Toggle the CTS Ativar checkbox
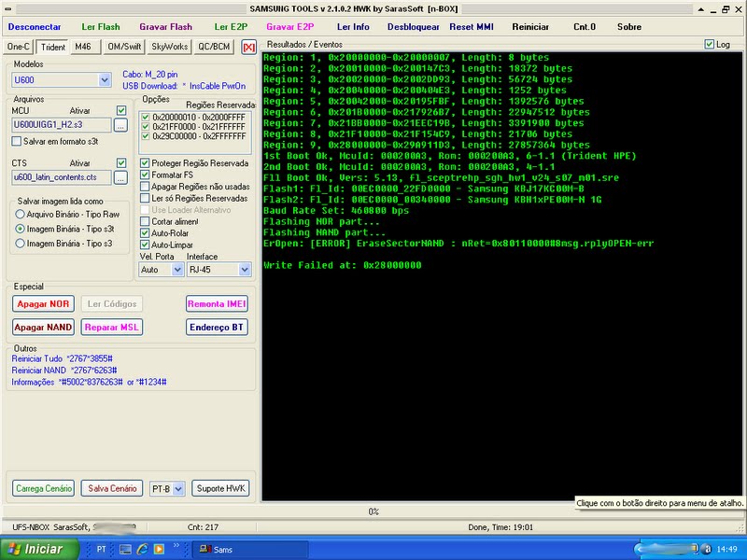 [121, 162]
